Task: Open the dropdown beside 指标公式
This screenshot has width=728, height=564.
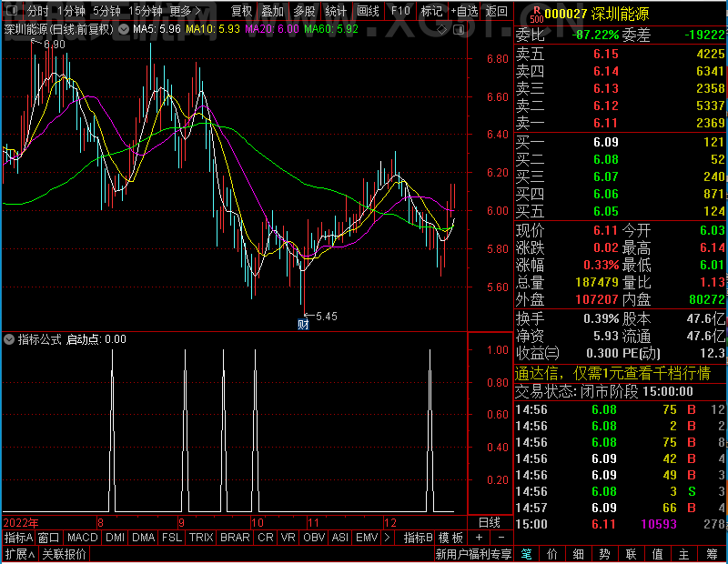Action: [9, 339]
